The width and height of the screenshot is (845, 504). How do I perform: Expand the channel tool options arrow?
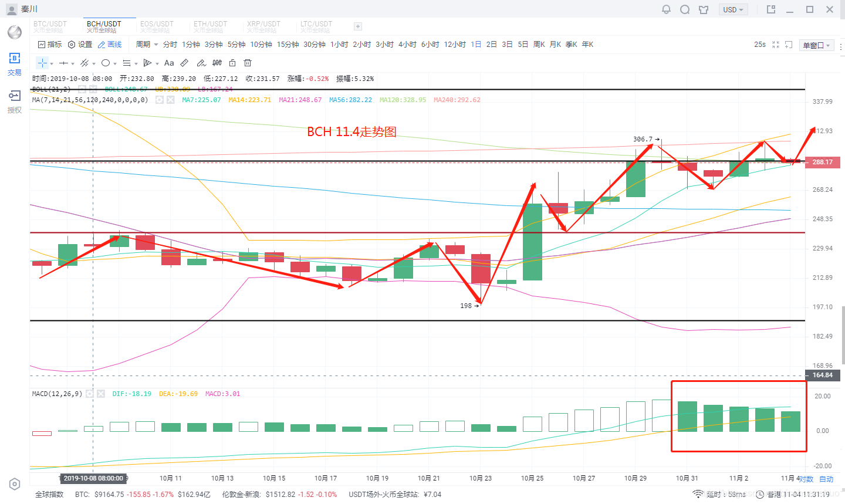pyautogui.click(x=93, y=63)
